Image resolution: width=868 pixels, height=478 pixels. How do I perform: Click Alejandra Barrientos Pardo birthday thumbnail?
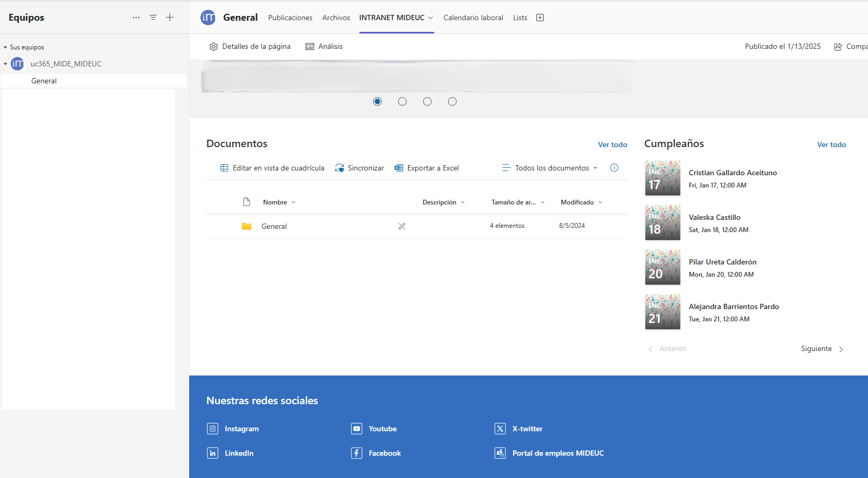(663, 312)
